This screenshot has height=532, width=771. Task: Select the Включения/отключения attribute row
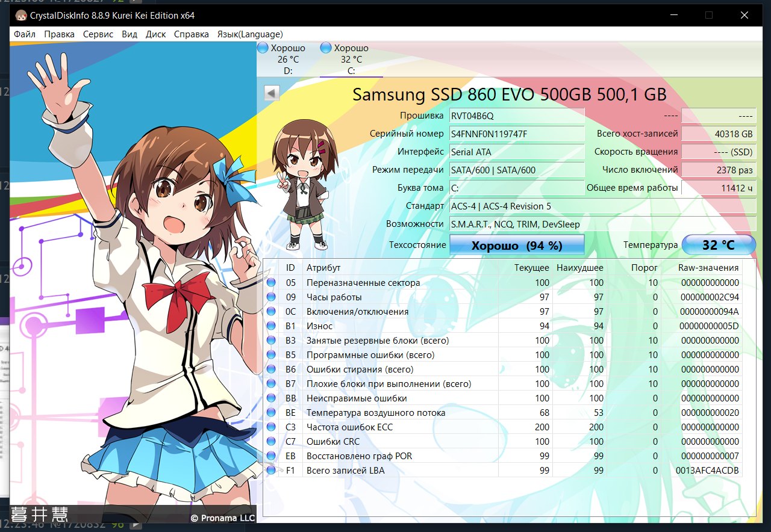[x=504, y=312]
